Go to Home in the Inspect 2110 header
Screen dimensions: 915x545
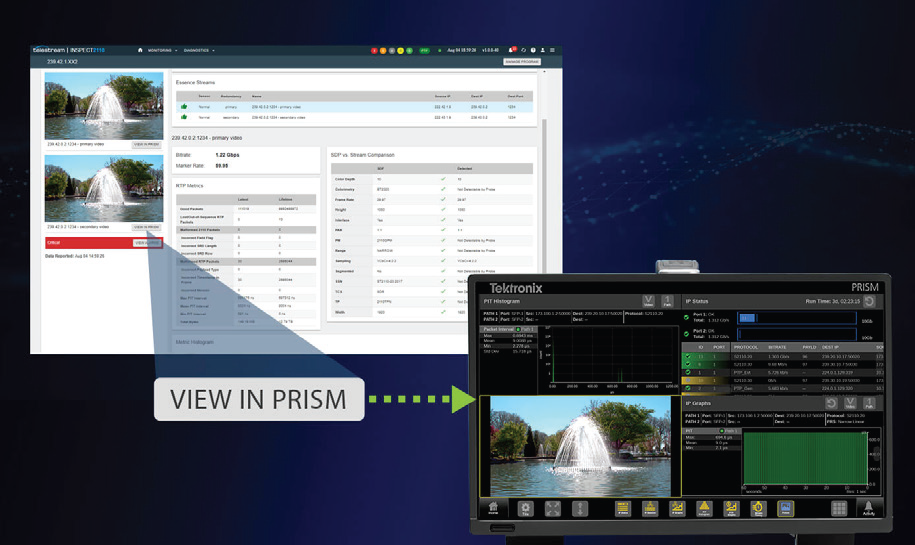[x=140, y=50]
